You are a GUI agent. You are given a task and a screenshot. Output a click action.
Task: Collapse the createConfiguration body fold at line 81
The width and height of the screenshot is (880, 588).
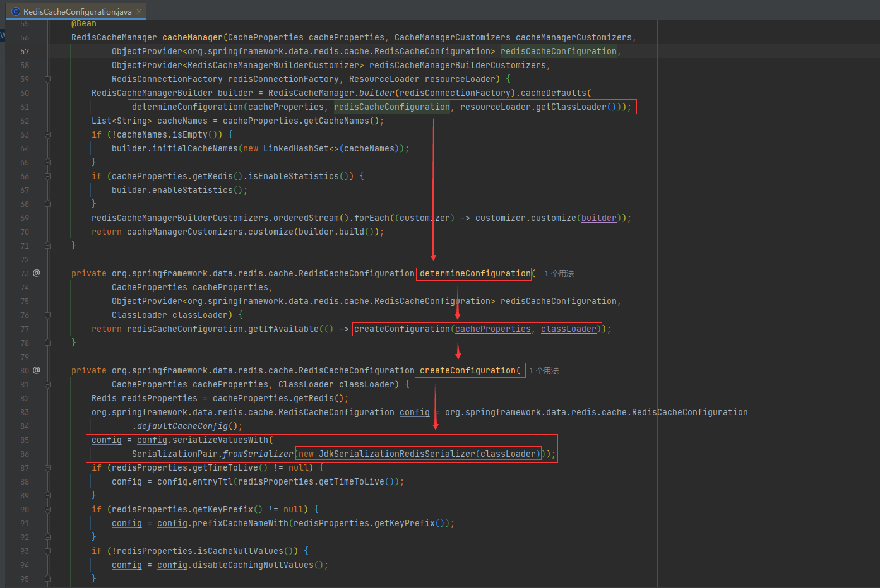click(x=47, y=384)
